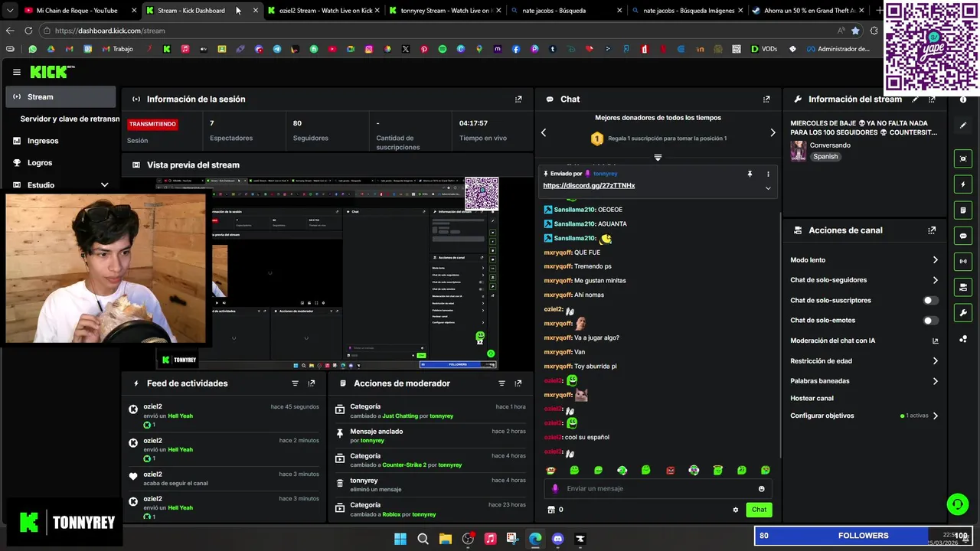
Task: Click the Just Chatting category link
Action: pos(400,416)
